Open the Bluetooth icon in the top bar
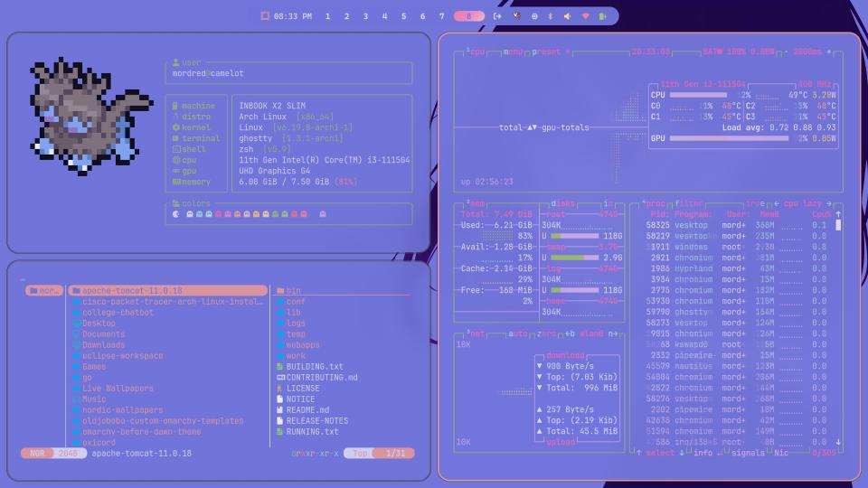868x488 pixels. pyautogui.click(x=551, y=16)
